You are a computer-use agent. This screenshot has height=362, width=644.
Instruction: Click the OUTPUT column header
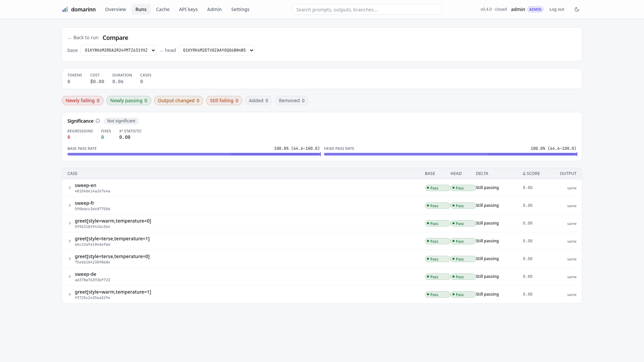[x=568, y=174]
